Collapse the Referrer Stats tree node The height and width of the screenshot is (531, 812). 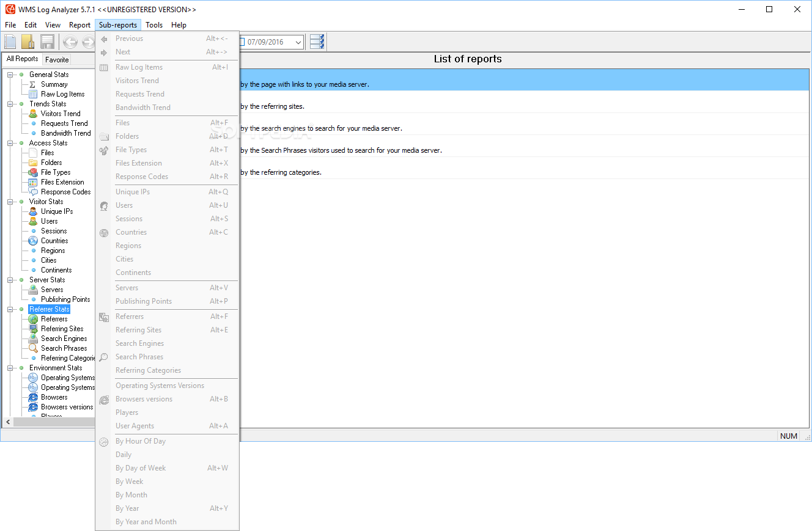[10, 309]
